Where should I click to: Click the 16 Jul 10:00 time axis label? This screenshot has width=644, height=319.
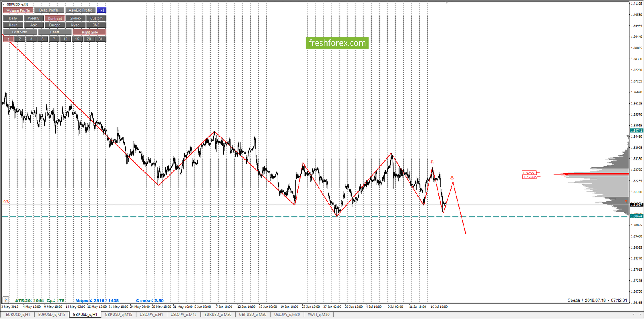pyautogui.click(x=439, y=307)
